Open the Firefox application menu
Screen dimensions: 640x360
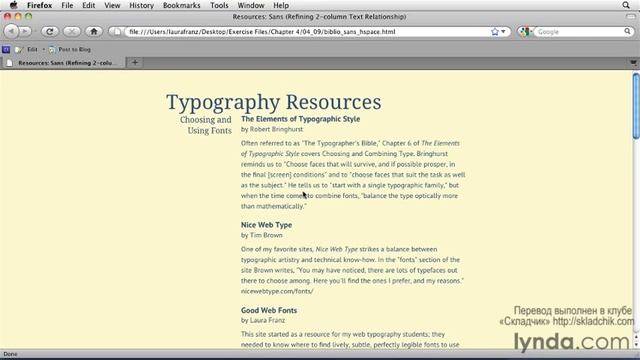pos(39,5)
